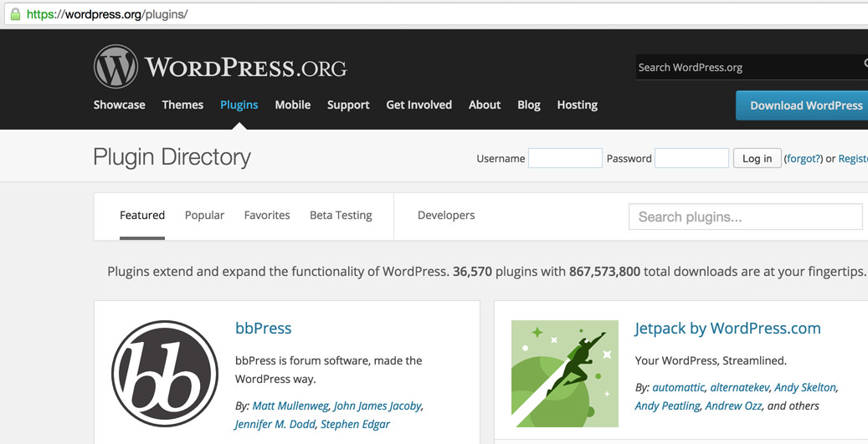Focus the Search WordPress.org field
Image resolution: width=868 pixels, height=444 pixels.
coord(752,68)
